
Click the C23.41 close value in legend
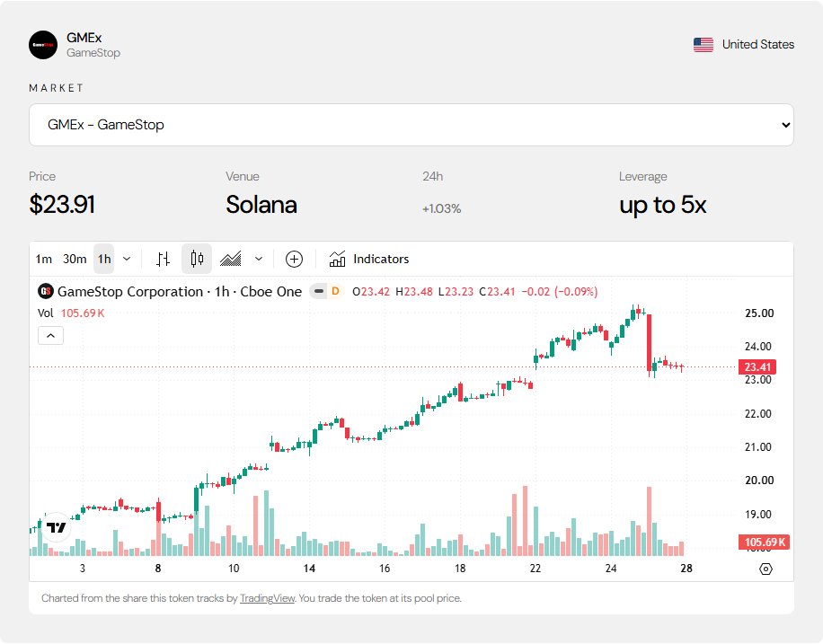pos(497,292)
